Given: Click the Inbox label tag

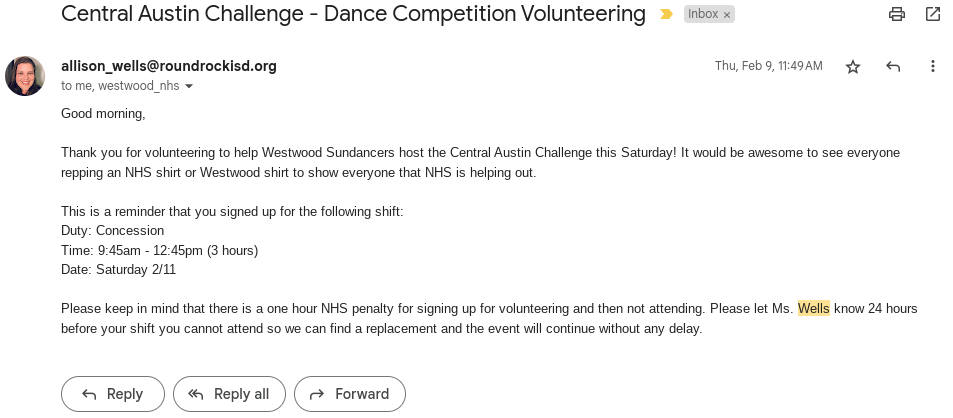Looking at the screenshot, I should 703,14.
